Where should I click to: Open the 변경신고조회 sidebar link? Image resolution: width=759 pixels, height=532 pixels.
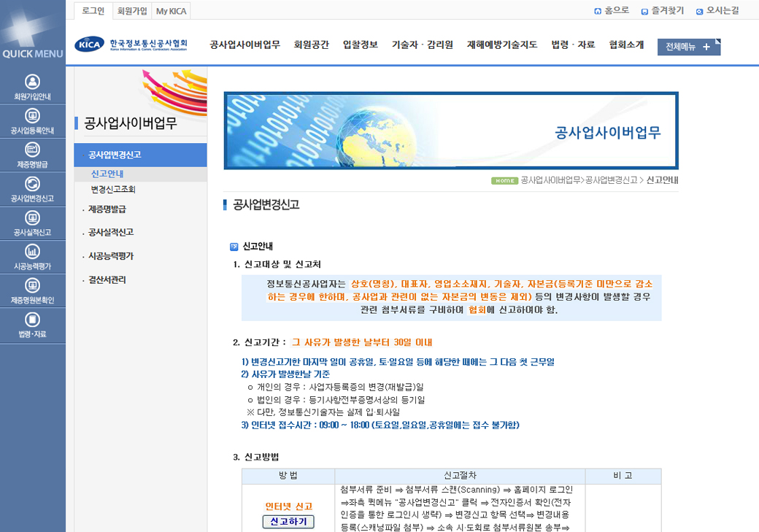click(x=113, y=189)
